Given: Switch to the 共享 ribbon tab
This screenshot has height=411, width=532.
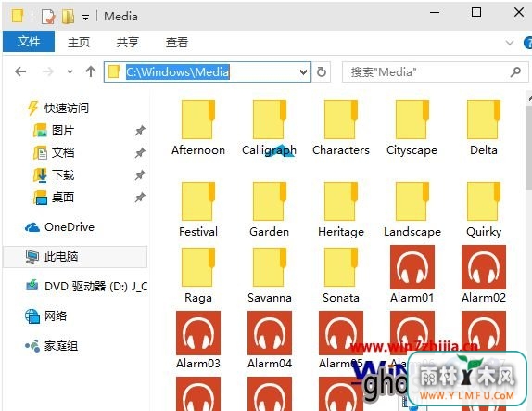Looking at the screenshot, I should coord(128,42).
